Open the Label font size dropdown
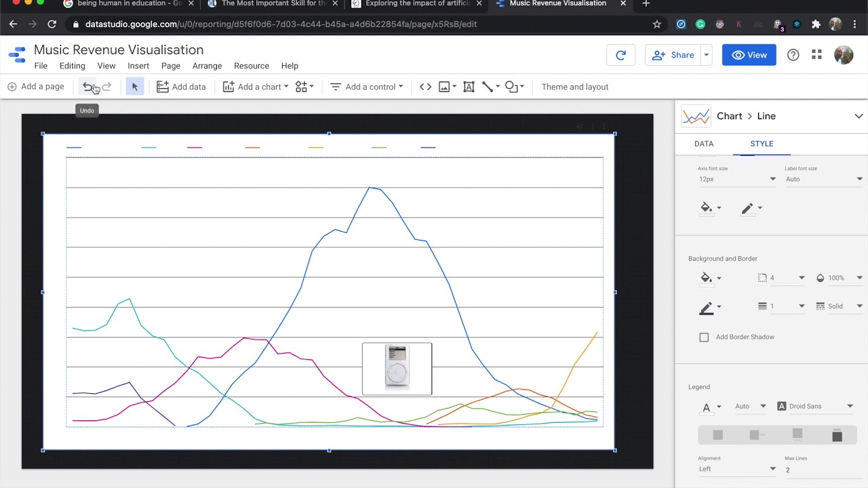The width and height of the screenshot is (868, 488). (x=824, y=179)
